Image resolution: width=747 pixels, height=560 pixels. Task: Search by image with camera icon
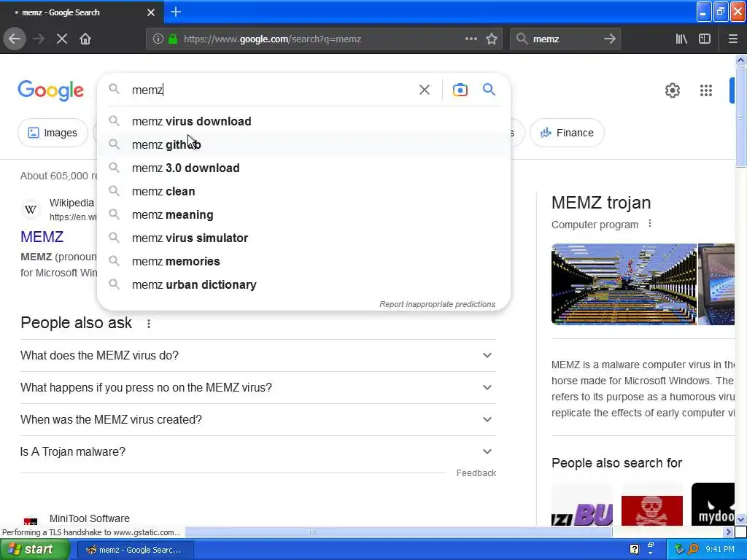[460, 90]
